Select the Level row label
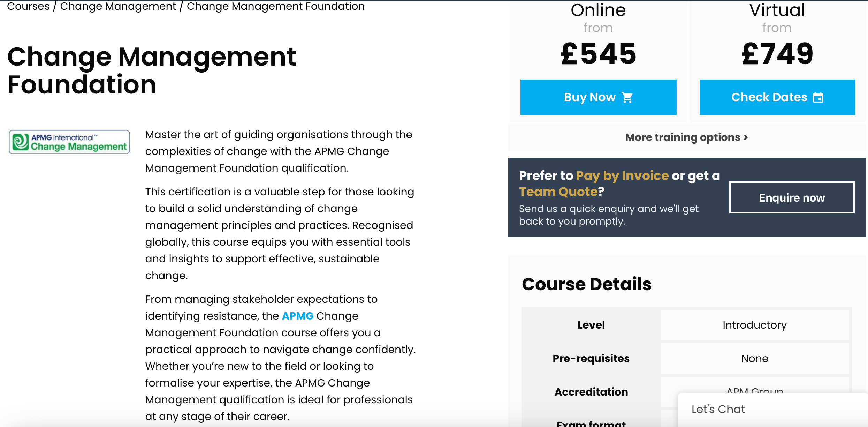 coord(591,325)
